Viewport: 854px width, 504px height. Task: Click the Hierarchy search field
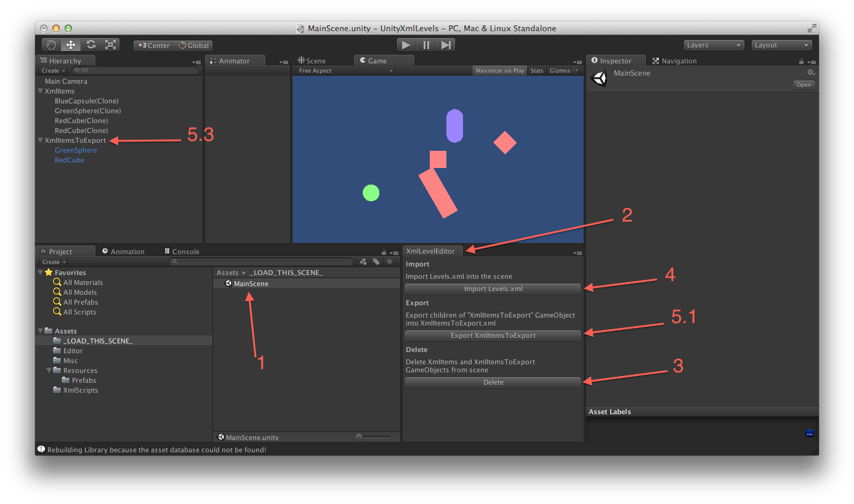135,71
